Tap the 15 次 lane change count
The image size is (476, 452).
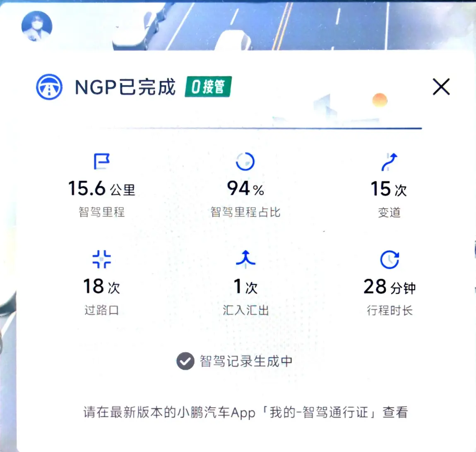(389, 189)
